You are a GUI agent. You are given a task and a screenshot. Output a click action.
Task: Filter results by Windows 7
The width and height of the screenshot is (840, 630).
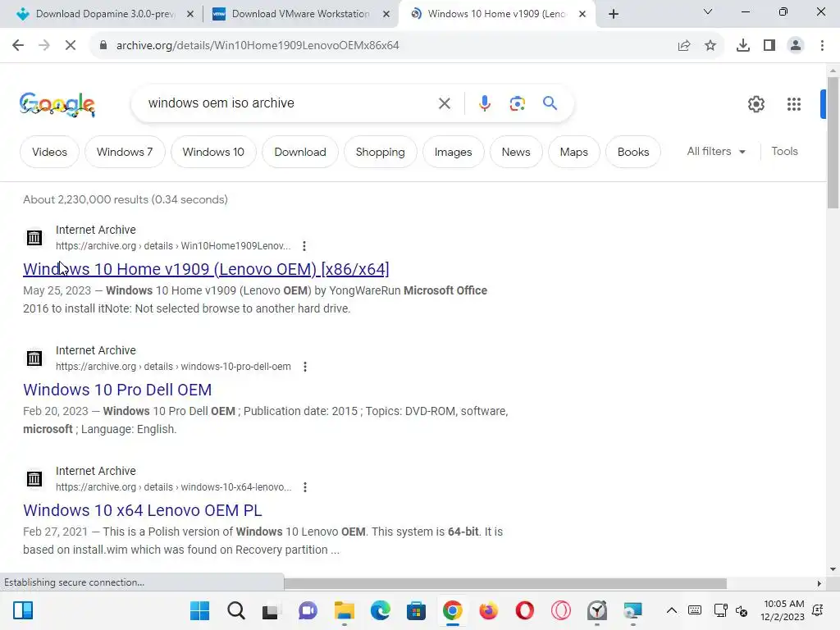[x=125, y=152]
